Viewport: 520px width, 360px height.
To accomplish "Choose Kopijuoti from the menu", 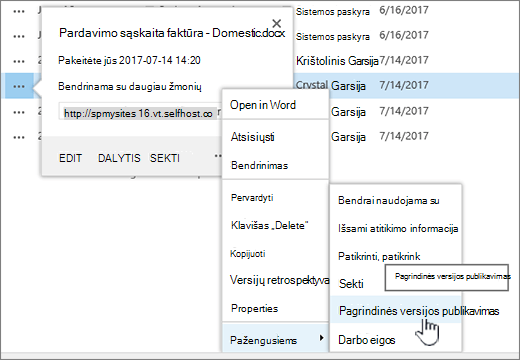I will 275,254.
